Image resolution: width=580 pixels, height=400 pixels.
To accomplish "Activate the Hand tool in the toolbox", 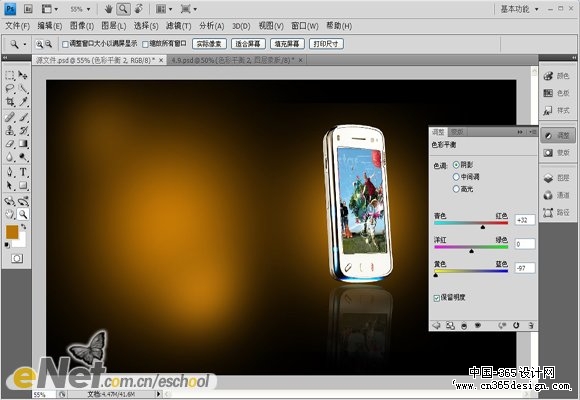I will pyautogui.click(x=10, y=214).
